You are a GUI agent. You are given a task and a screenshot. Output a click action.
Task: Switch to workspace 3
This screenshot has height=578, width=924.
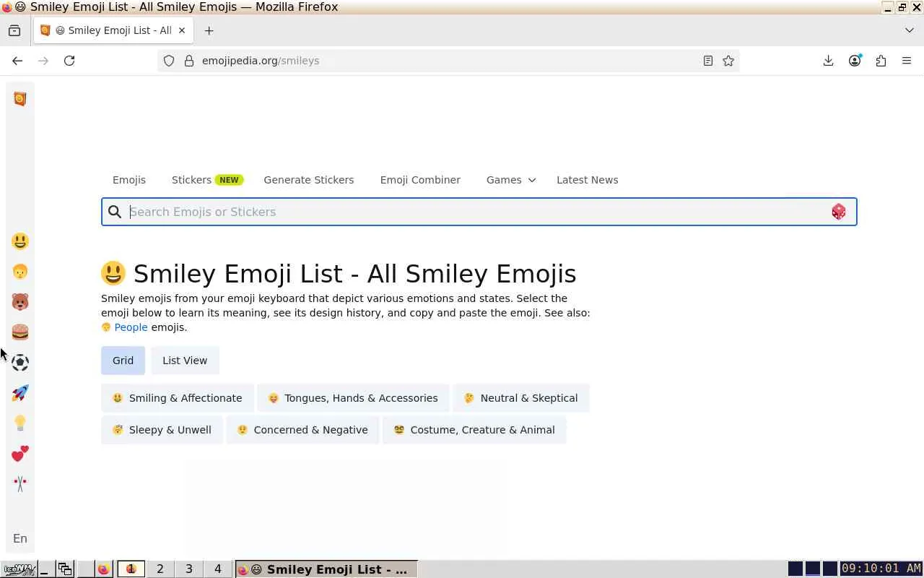click(189, 569)
